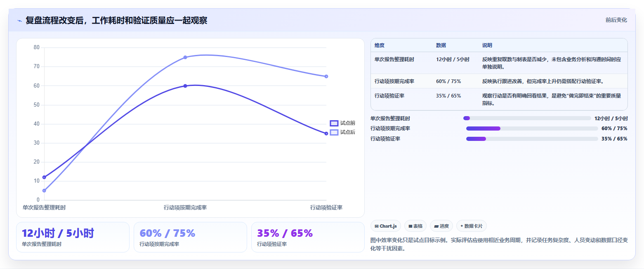Screen dimensions: 644x269
Task: Click the 前后变化 label in header
Action: coord(616,20)
